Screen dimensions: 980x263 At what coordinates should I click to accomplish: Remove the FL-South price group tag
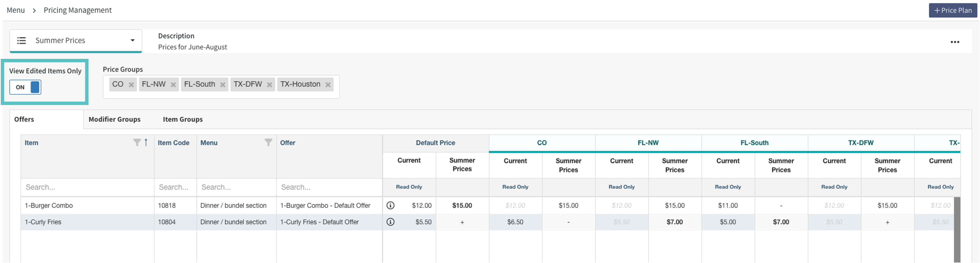[223, 85]
